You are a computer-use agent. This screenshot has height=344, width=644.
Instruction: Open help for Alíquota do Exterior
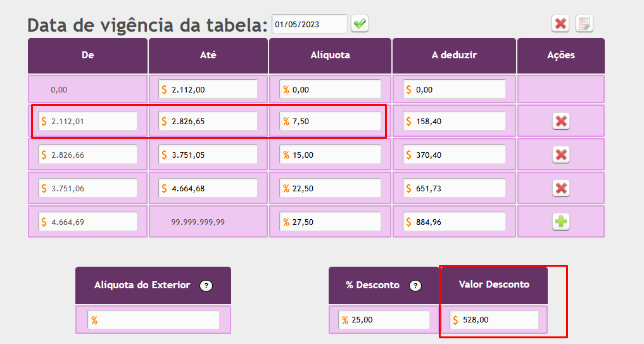pos(206,286)
